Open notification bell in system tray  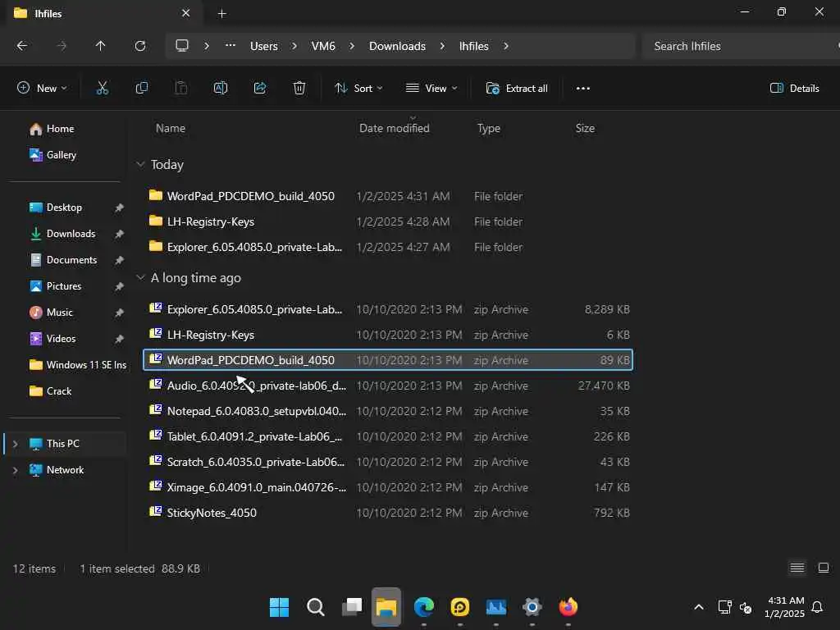817,607
